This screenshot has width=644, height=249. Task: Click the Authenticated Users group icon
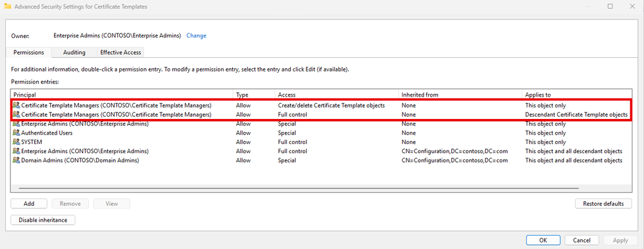coord(16,133)
